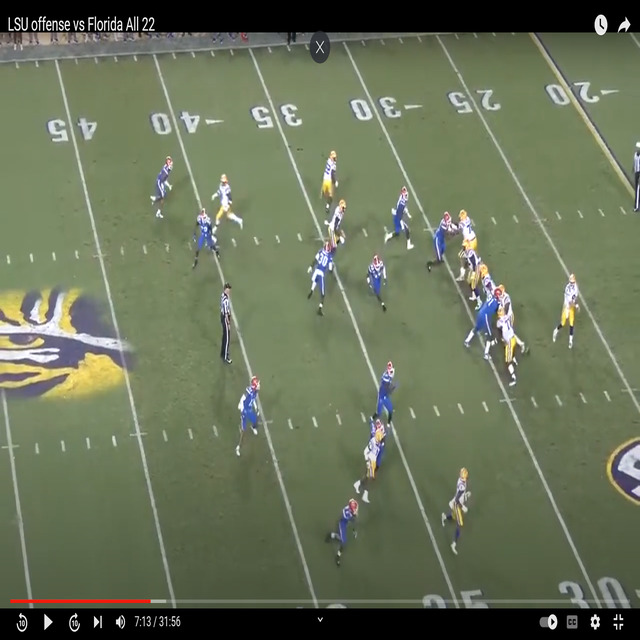Open the video settings gear
Viewport: 640px width, 640px height.
pyautogui.click(x=595, y=622)
